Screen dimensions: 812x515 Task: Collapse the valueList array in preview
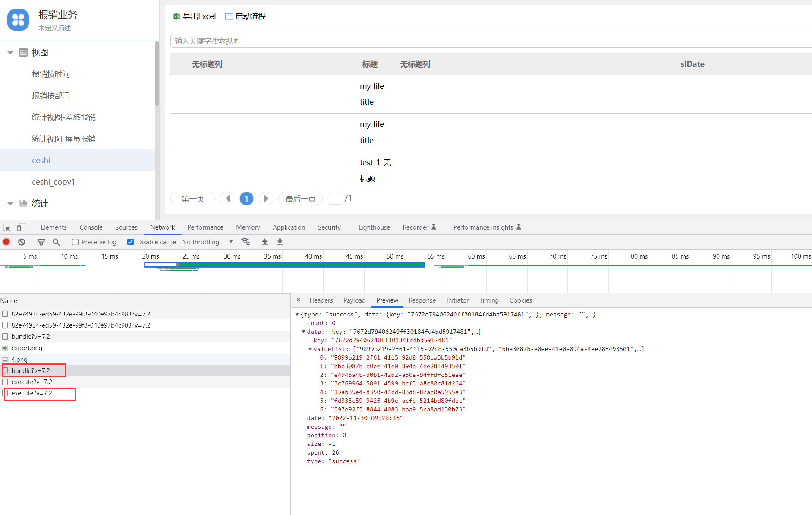(310, 349)
